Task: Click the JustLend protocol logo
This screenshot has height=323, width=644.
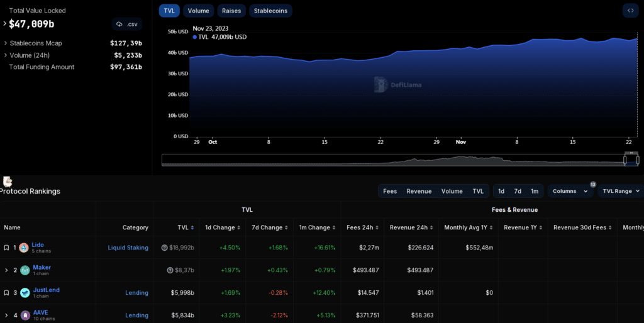Action: click(x=25, y=293)
